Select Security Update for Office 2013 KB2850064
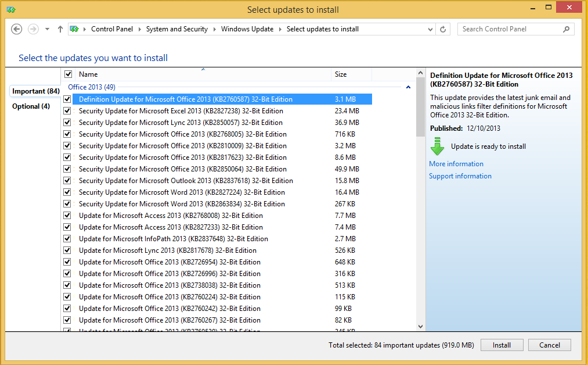Screen dimensions: 588x365 point(183,169)
